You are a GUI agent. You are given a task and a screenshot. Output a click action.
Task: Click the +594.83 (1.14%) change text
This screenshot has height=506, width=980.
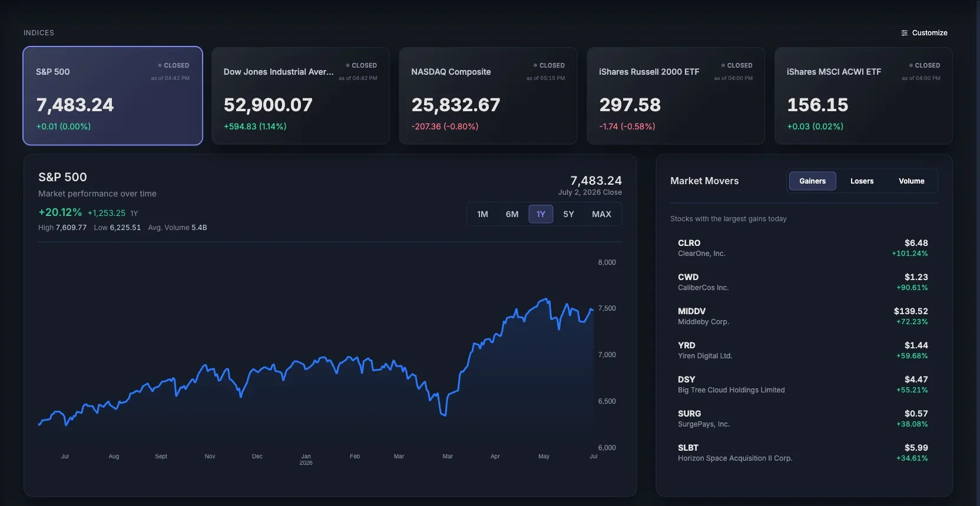pyautogui.click(x=255, y=126)
